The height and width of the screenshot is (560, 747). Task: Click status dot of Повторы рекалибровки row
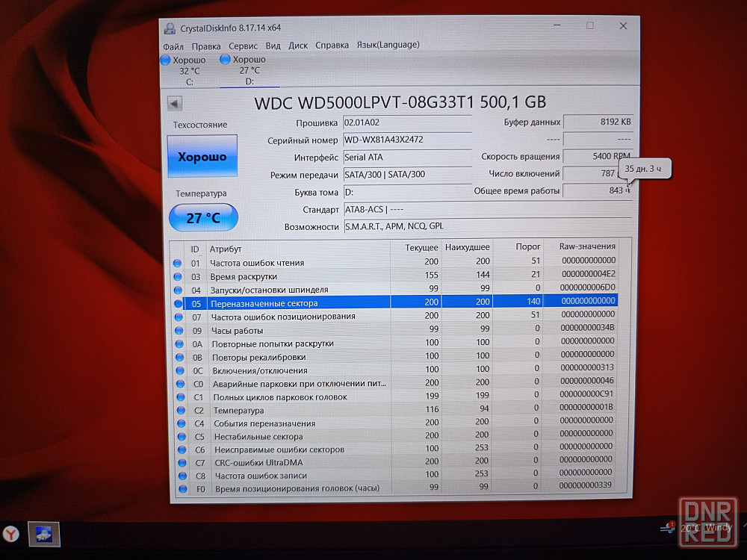pyautogui.click(x=179, y=357)
